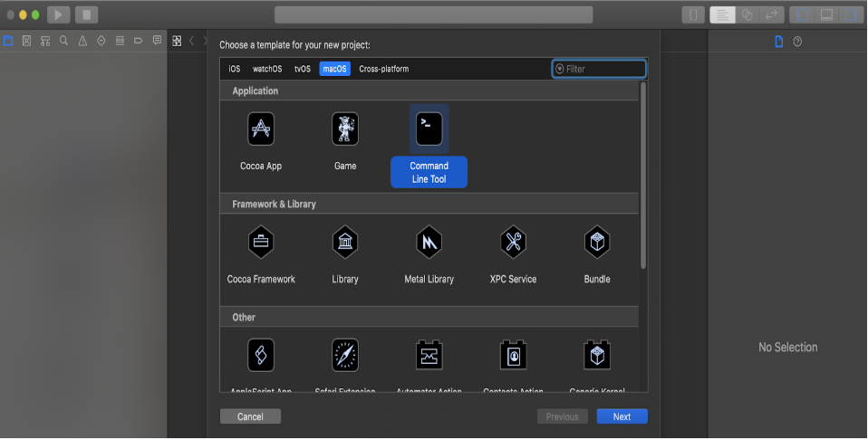Show the Report navigator icon

pyautogui.click(x=158, y=41)
